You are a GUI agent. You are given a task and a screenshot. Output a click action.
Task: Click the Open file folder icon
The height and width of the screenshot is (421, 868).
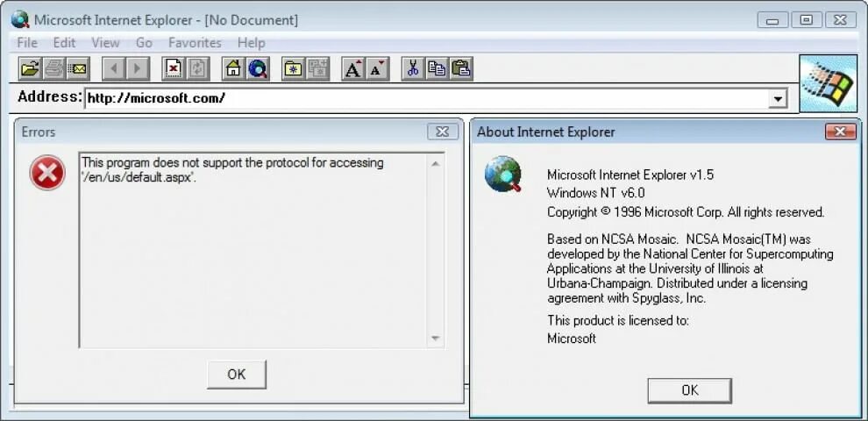coord(30,68)
